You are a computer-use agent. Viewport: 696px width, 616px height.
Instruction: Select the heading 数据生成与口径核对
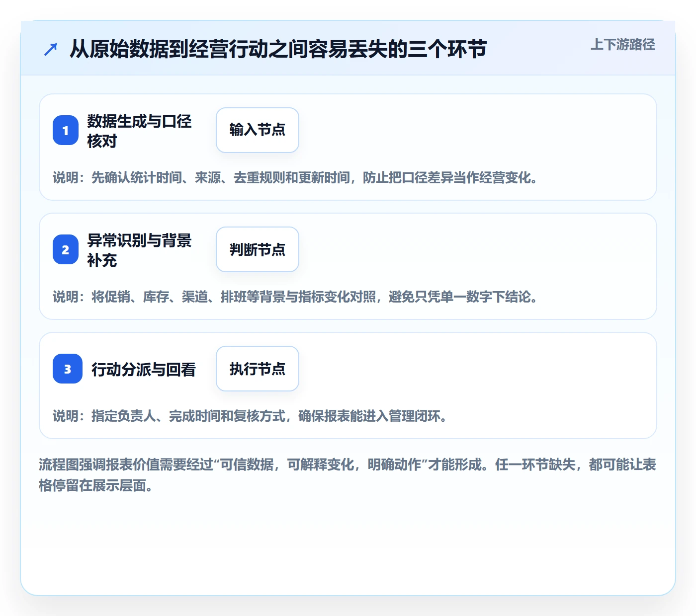(139, 131)
